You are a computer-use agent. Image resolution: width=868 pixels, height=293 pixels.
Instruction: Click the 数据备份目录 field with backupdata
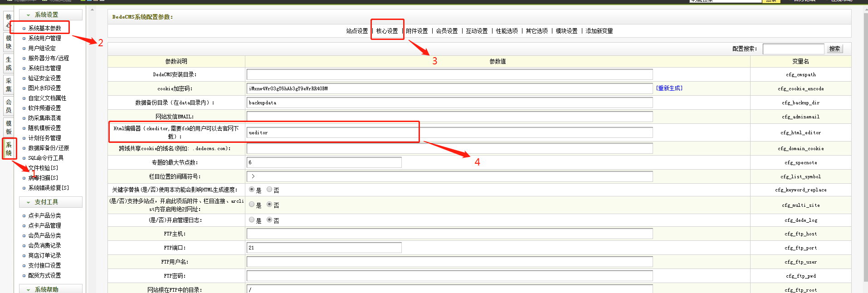click(x=449, y=103)
